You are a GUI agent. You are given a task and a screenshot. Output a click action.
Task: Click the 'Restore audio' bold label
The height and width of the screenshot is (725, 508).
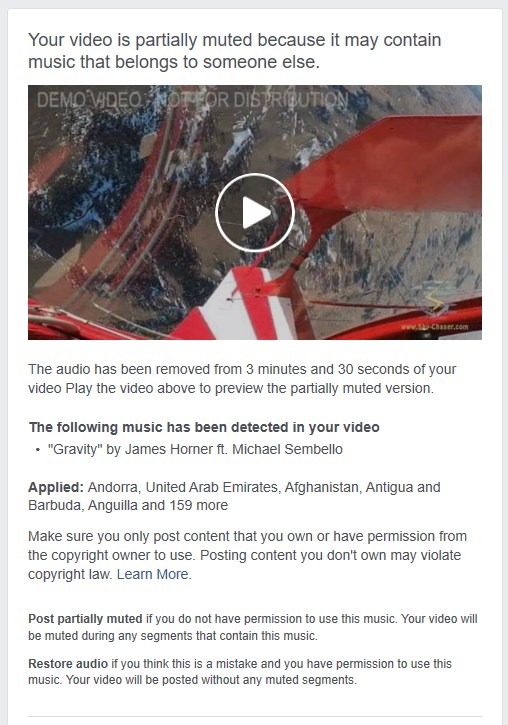click(x=68, y=664)
